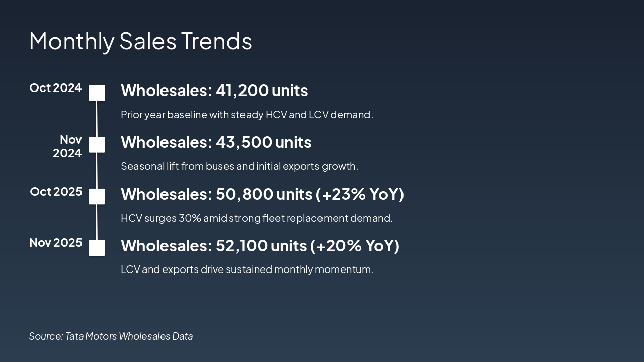Select the Wholesales: 41,200 units heading
This screenshot has width=644, height=362.
point(214,90)
